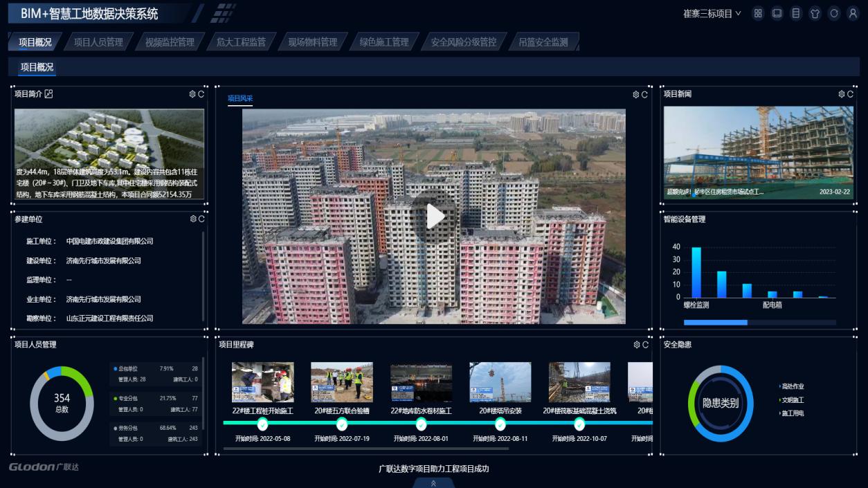Play the 项目风采 video
This screenshot has height=488, width=868.
click(x=434, y=216)
